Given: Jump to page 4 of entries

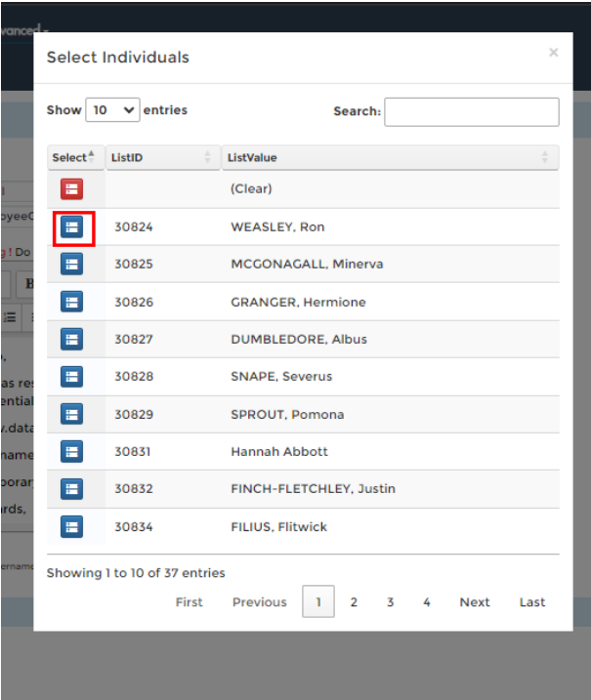Looking at the screenshot, I should pos(427,602).
